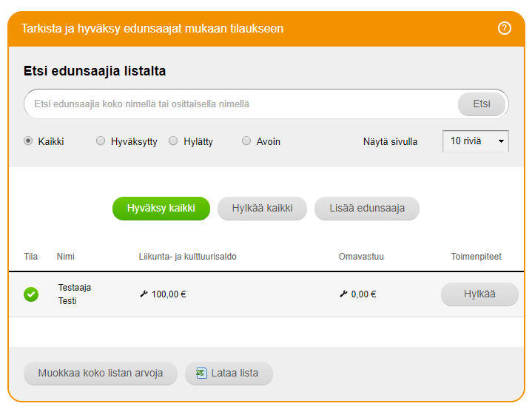Screen dimensions: 532x412
Task: Click the Toimenpiteet column header
Action: point(476,257)
